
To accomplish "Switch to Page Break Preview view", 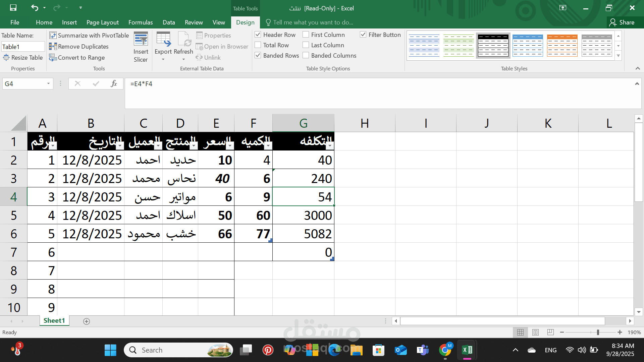I will pyautogui.click(x=550, y=332).
